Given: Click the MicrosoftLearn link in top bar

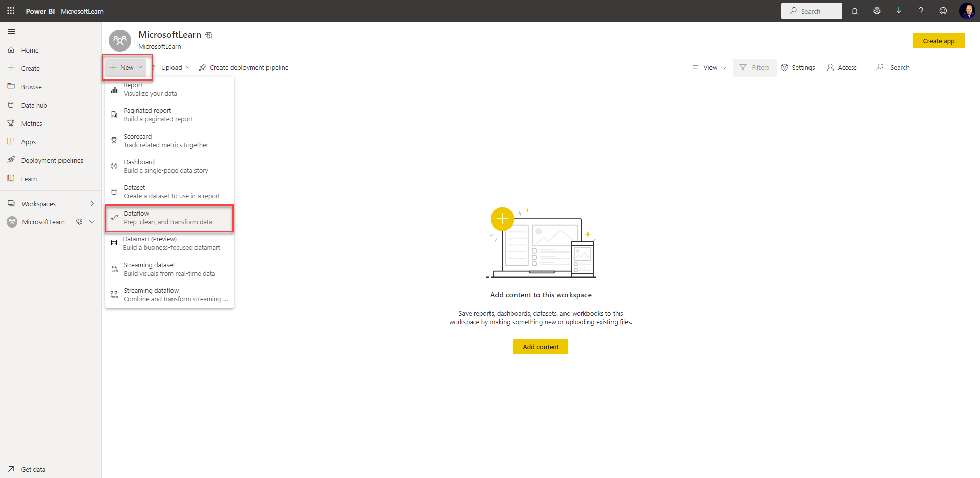Looking at the screenshot, I should tap(82, 11).
